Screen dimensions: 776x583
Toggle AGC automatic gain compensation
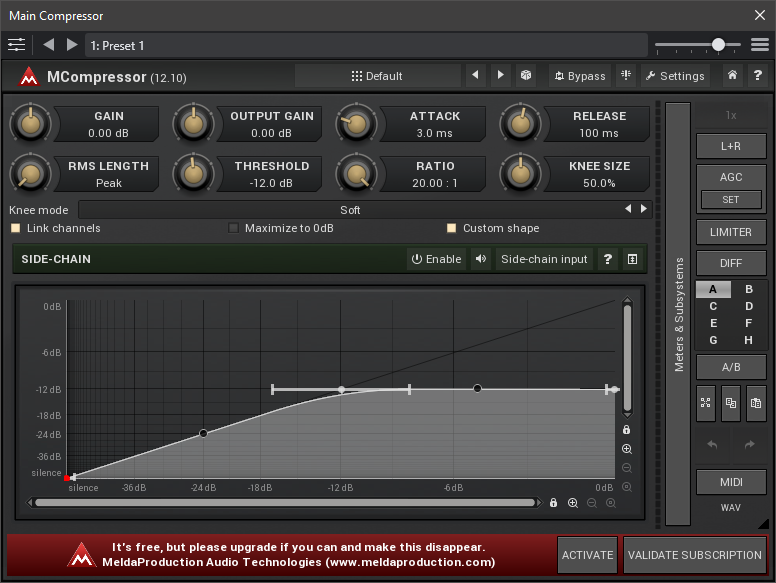[731, 177]
